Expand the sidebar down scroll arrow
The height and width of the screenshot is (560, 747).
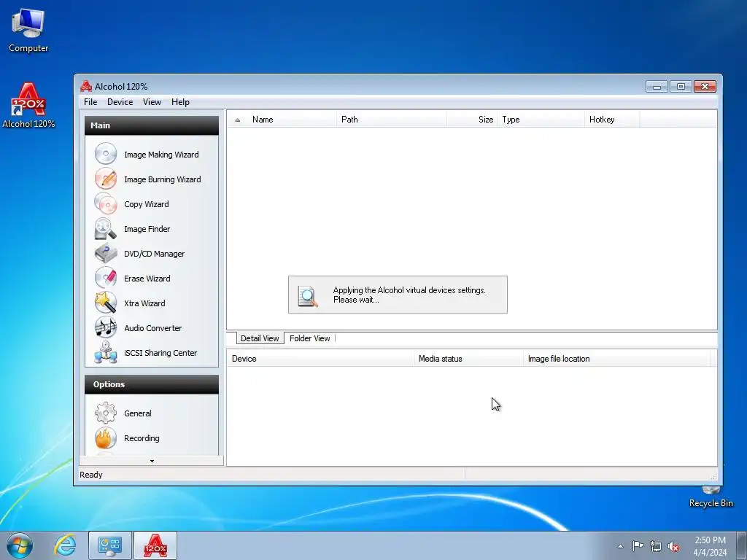pyautogui.click(x=152, y=461)
